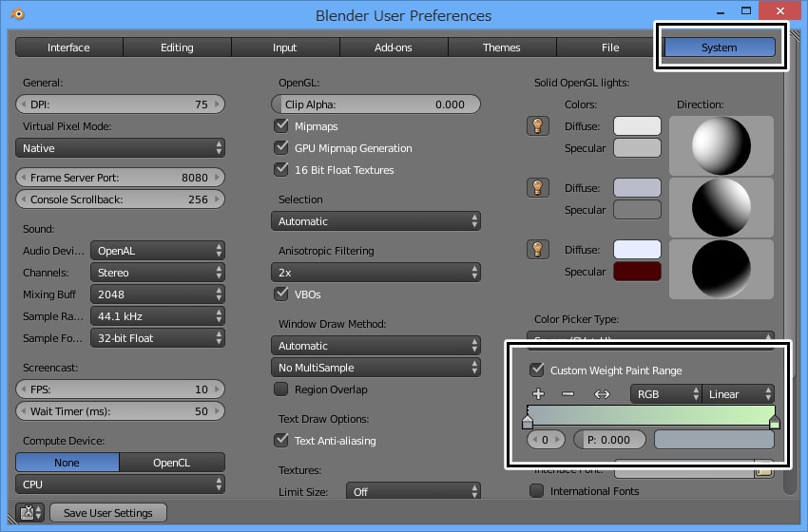Image resolution: width=808 pixels, height=532 pixels.
Task: Click third light direction sphere
Action: [721, 270]
